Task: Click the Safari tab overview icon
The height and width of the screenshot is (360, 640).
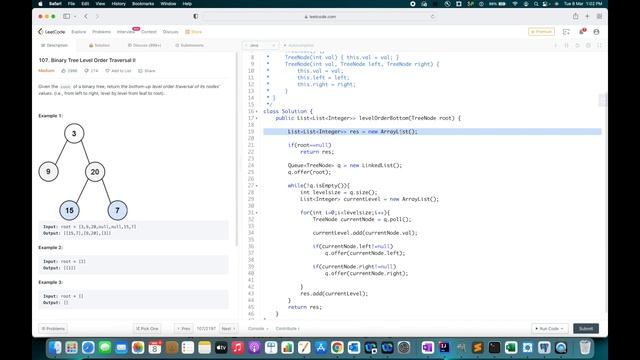Action: [x=599, y=16]
